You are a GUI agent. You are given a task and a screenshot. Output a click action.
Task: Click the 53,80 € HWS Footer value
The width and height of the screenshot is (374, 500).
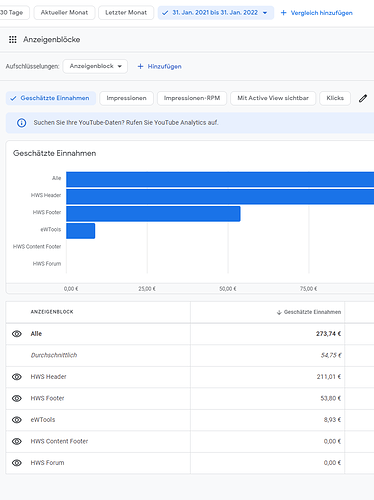click(331, 398)
